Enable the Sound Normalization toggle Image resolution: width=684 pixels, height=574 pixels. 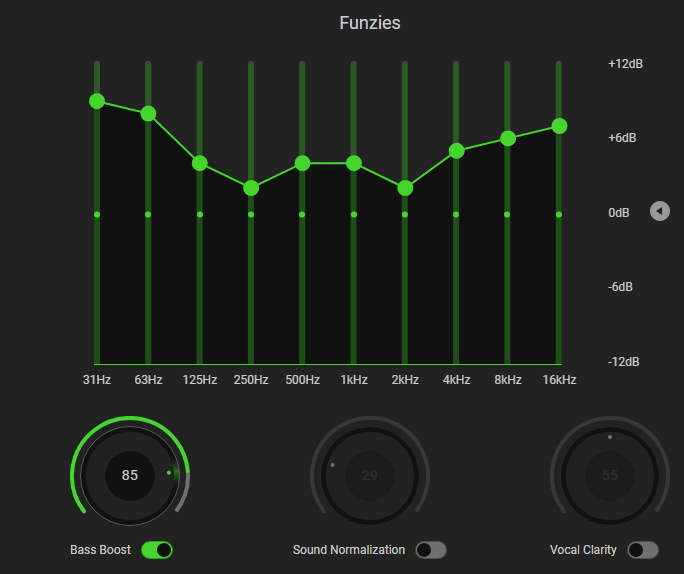click(x=431, y=550)
